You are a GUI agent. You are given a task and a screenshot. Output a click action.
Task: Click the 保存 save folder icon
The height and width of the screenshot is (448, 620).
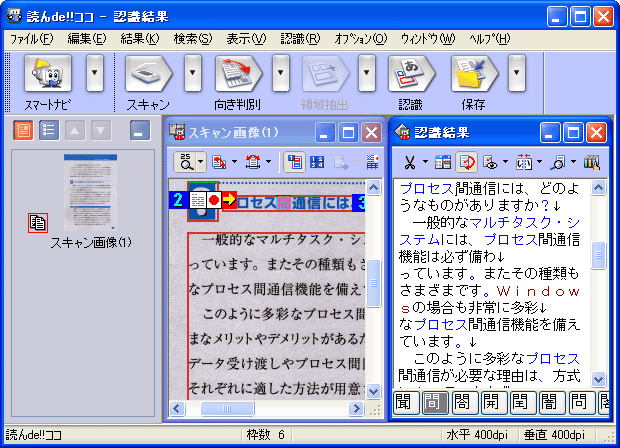pos(474,74)
